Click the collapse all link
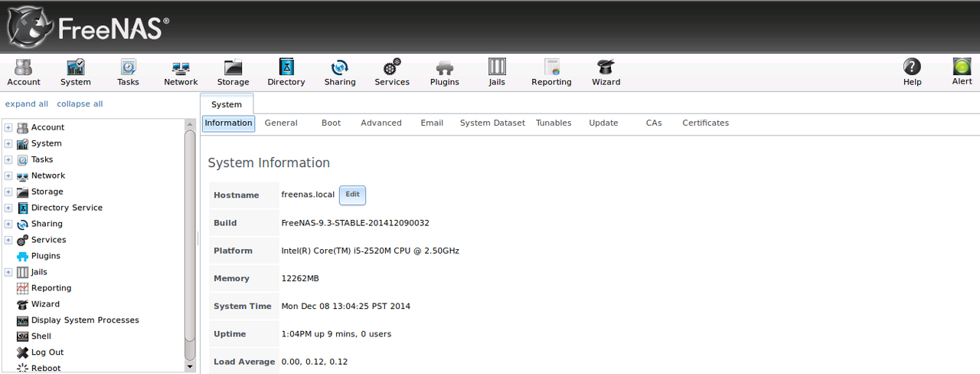Viewport: 980px width, 374px height. coord(80,103)
